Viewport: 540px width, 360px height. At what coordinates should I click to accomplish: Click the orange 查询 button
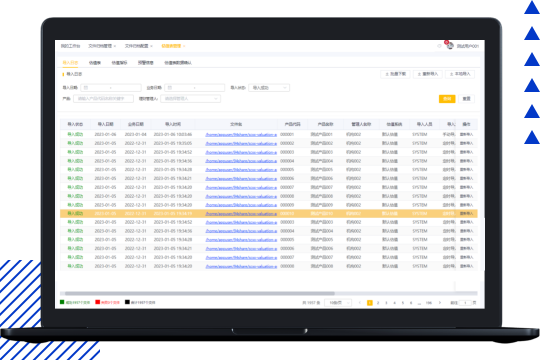click(x=447, y=99)
